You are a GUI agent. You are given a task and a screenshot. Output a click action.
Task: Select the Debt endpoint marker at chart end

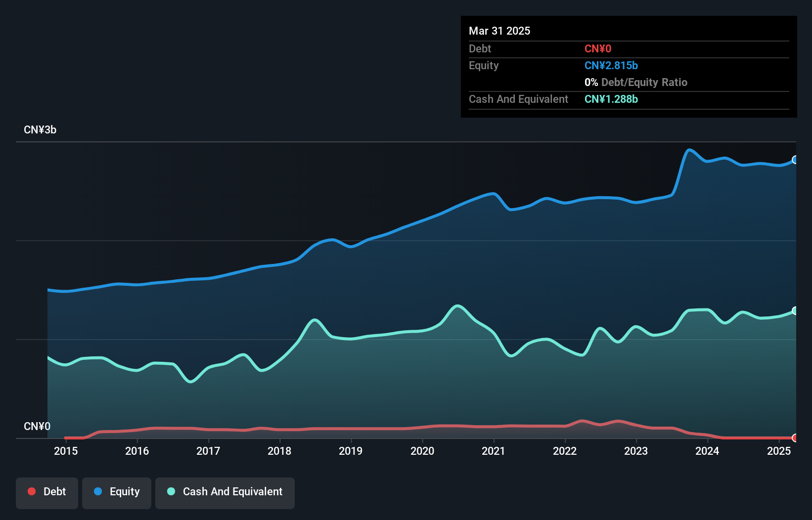click(x=795, y=438)
